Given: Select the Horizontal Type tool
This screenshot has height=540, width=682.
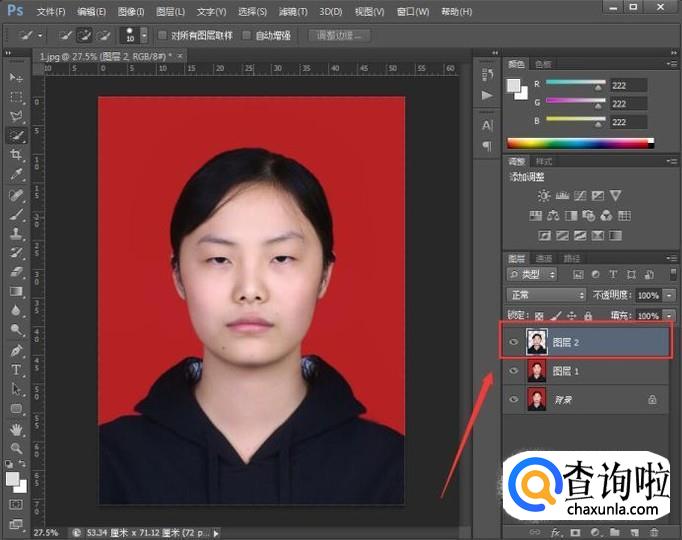Looking at the screenshot, I should [16, 370].
